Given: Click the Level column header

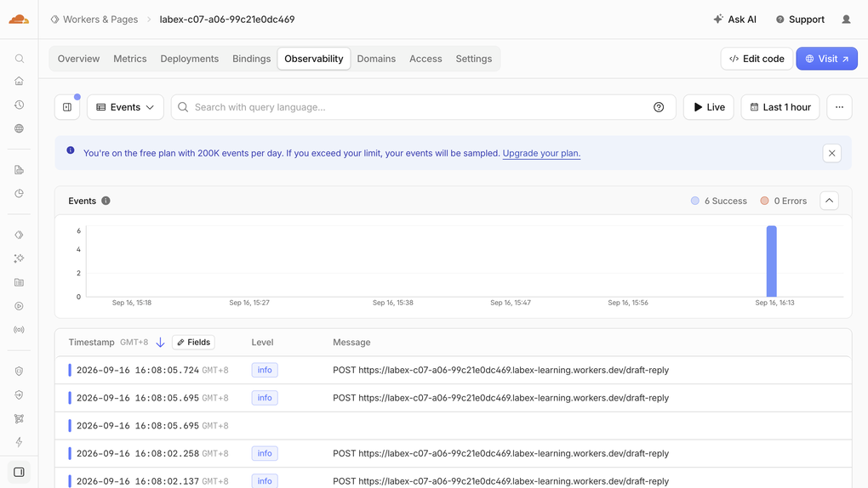Looking at the screenshot, I should tap(262, 343).
